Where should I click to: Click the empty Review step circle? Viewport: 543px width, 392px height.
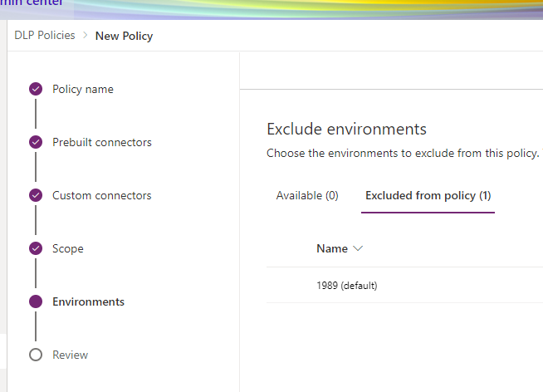[x=35, y=355]
